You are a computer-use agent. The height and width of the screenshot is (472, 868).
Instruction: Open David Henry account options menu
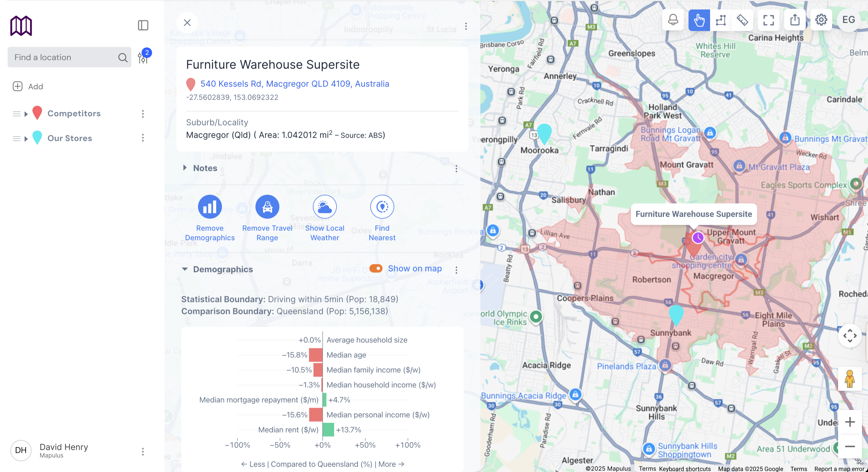(143, 451)
